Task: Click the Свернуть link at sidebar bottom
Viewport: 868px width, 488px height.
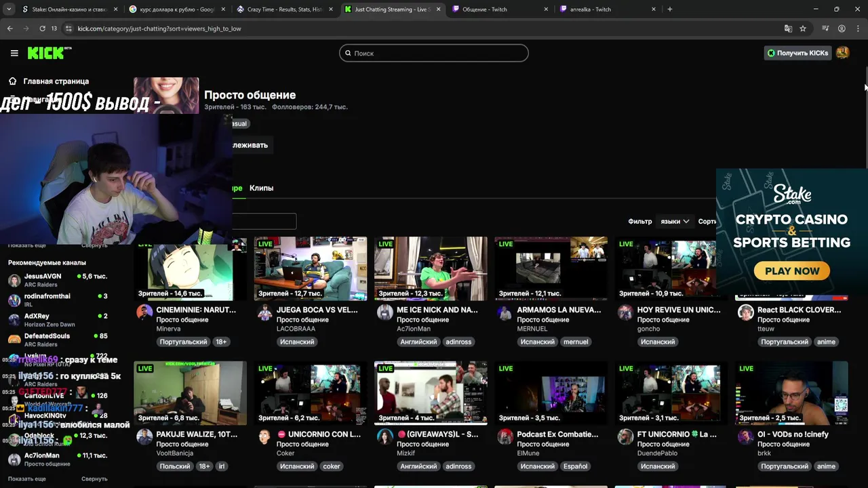Action: [94, 479]
